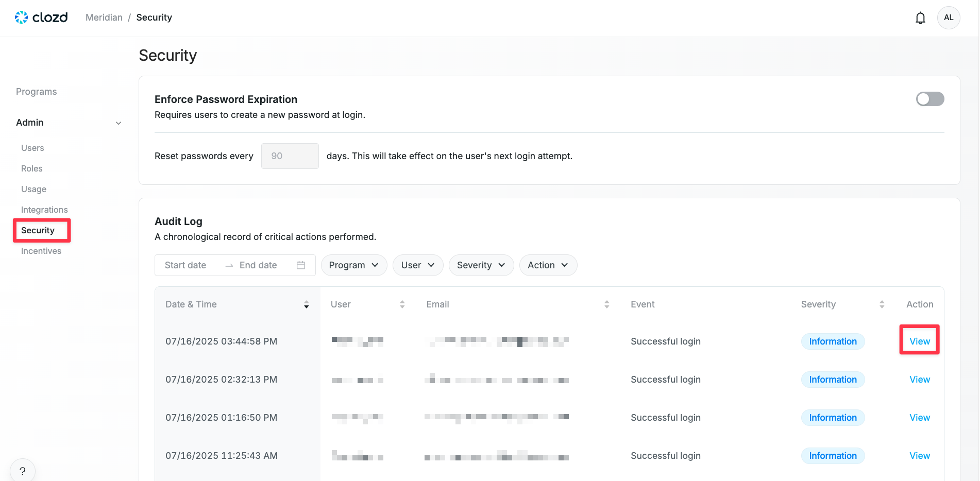Toggle Enforce Password Expiration switch
The width and height of the screenshot is (980, 481).
pyautogui.click(x=930, y=99)
